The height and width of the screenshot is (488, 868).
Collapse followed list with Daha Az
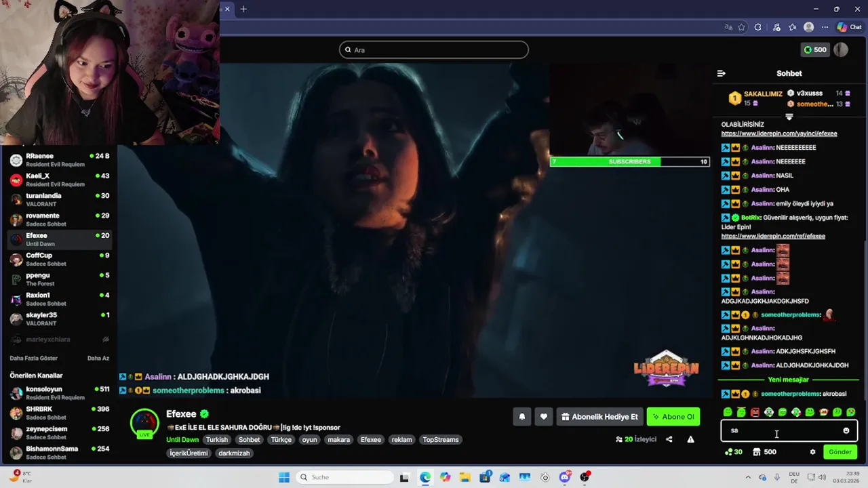98,358
